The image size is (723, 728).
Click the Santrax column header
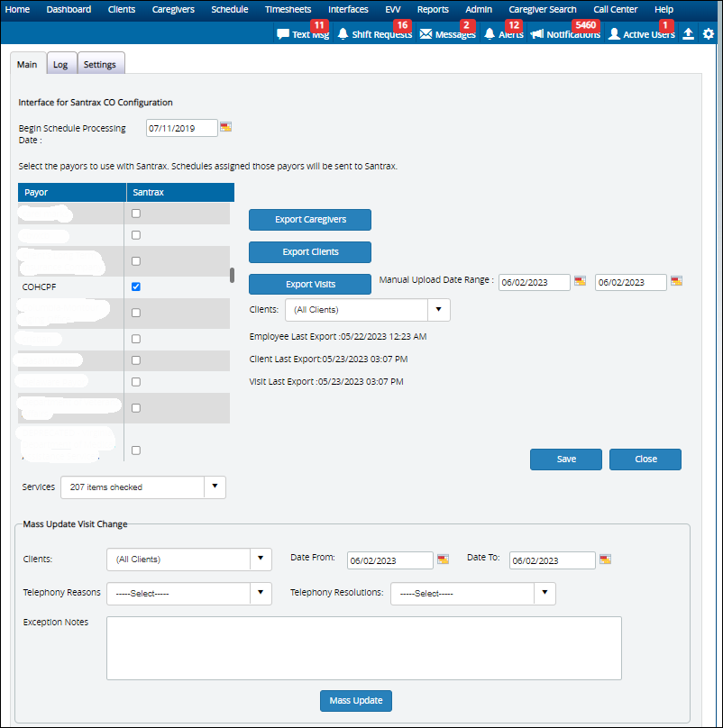coord(180,192)
